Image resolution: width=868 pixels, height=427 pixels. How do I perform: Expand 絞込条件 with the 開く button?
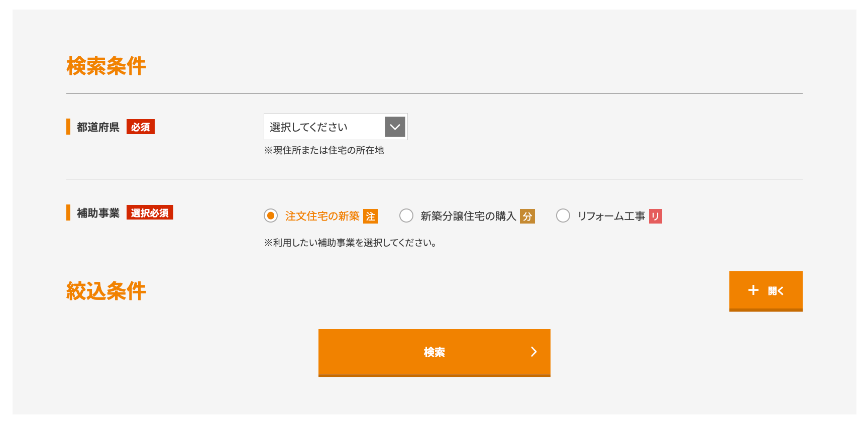[x=766, y=291]
